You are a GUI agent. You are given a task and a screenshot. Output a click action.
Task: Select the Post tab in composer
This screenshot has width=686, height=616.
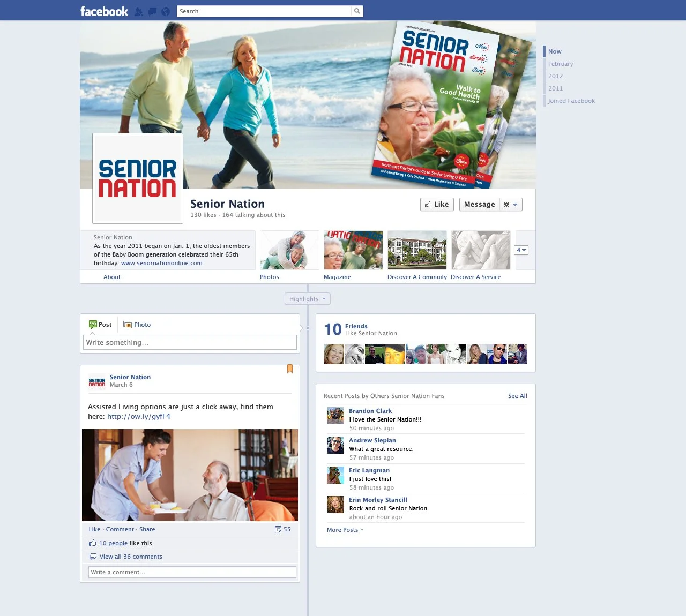[x=100, y=325]
